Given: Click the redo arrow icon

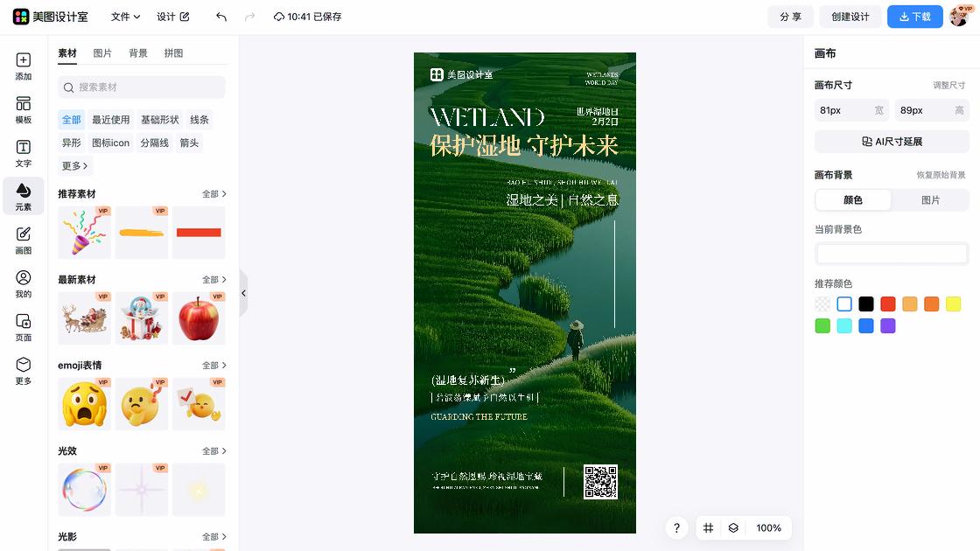Looking at the screenshot, I should (x=252, y=17).
